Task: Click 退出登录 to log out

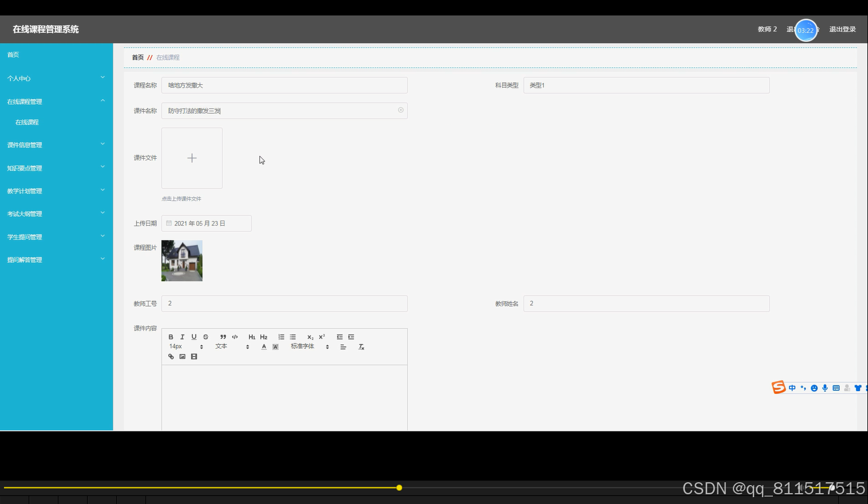Action: click(x=842, y=29)
